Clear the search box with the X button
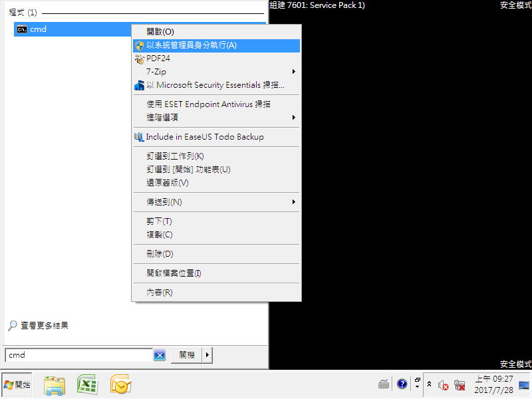Viewport: 532px width, 399px height. click(160, 355)
